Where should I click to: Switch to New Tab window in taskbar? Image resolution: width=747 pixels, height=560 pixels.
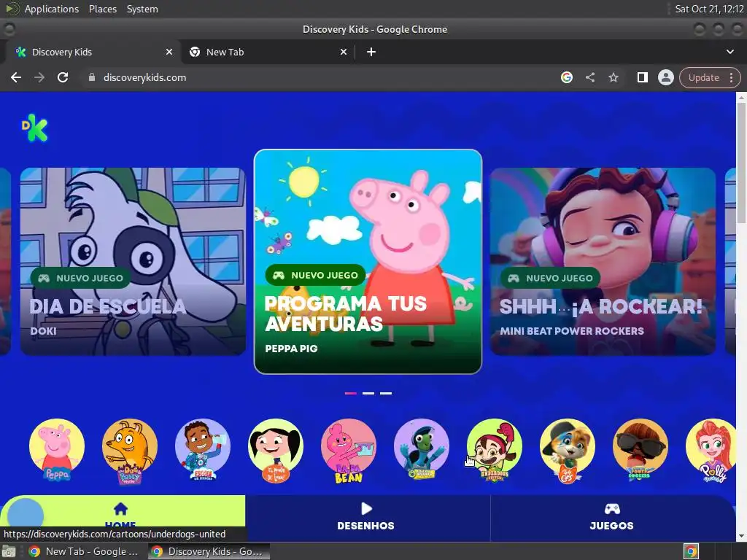[x=85, y=551]
